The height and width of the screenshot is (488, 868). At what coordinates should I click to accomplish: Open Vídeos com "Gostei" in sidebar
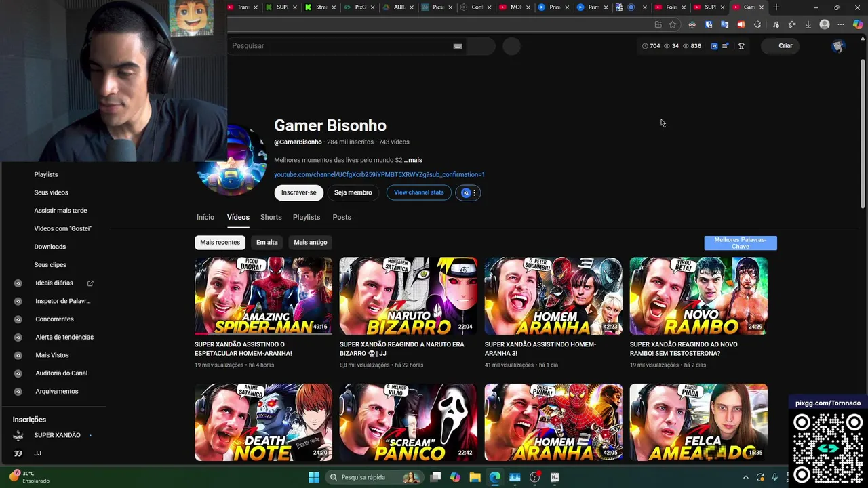[x=62, y=229]
